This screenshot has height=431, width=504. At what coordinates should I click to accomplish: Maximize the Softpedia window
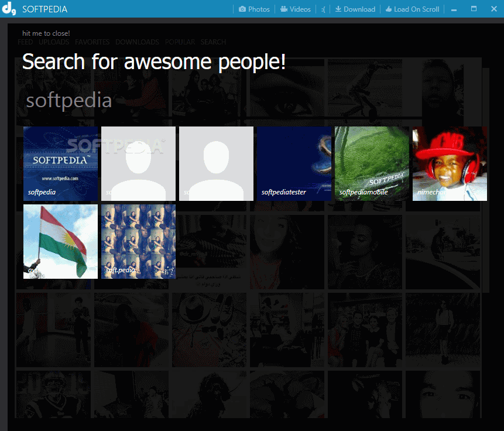tap(474, 9)
